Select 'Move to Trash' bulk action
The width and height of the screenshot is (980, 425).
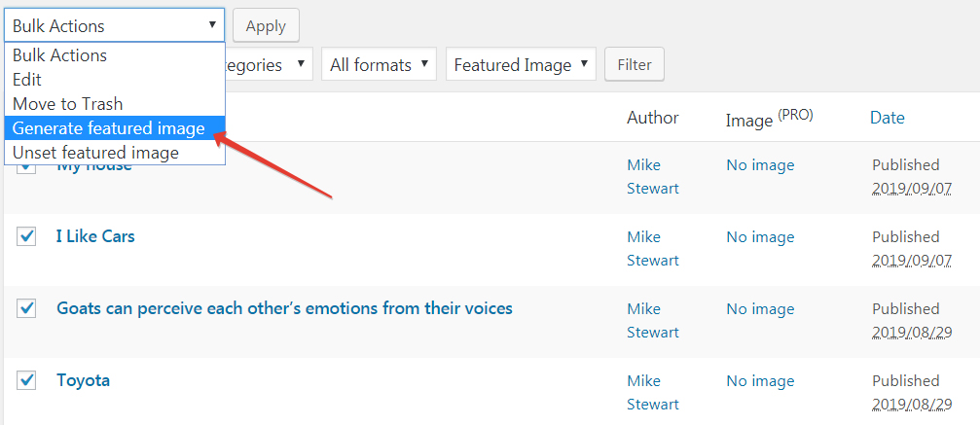pos(68,104)
